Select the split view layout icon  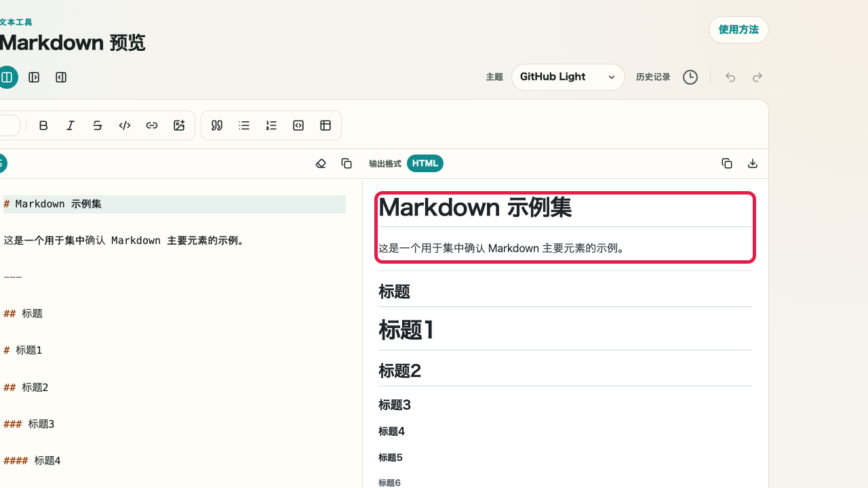click(x=7, y=77)
